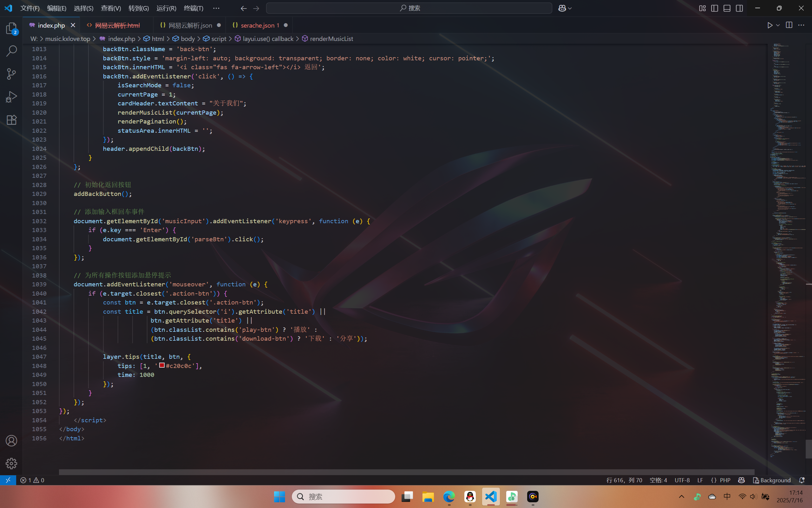Open remote window status button
The height and width of the screenshot is (508, 812).
pyautogui.click(x=8, y=480)
